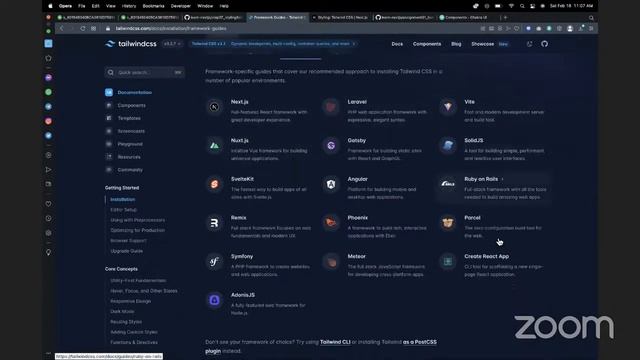
Task: Open the AdonisJS guide icon
Action: coord(214,300)
